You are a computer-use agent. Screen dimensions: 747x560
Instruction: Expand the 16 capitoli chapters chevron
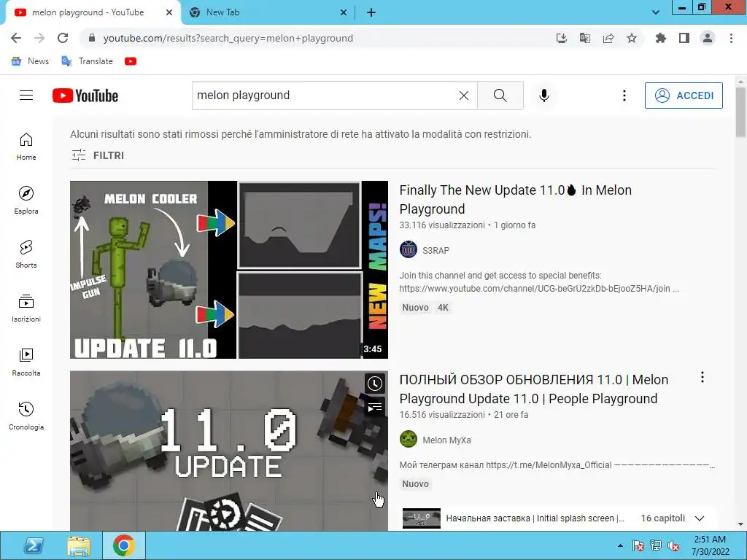(700, 518)
